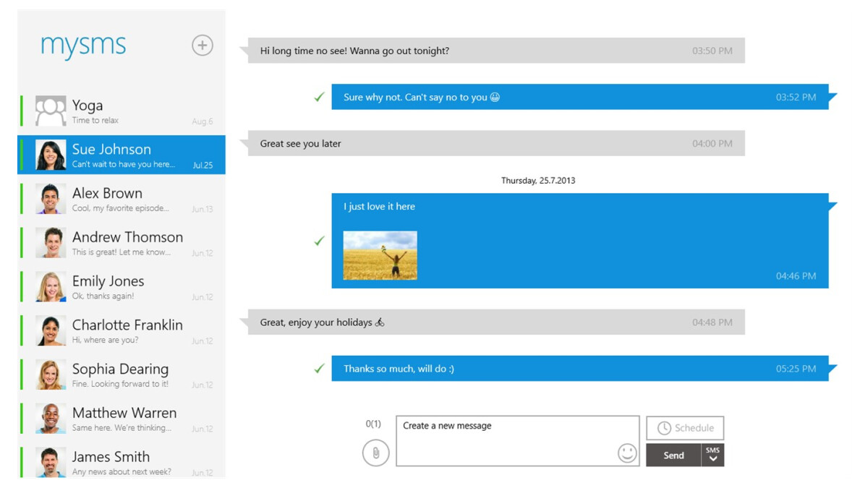The height and width of the screenshot is (488, 868).
Task: Click Sue Johnson's profile picture
Action: pyautogui.click(x=51, y=155)
